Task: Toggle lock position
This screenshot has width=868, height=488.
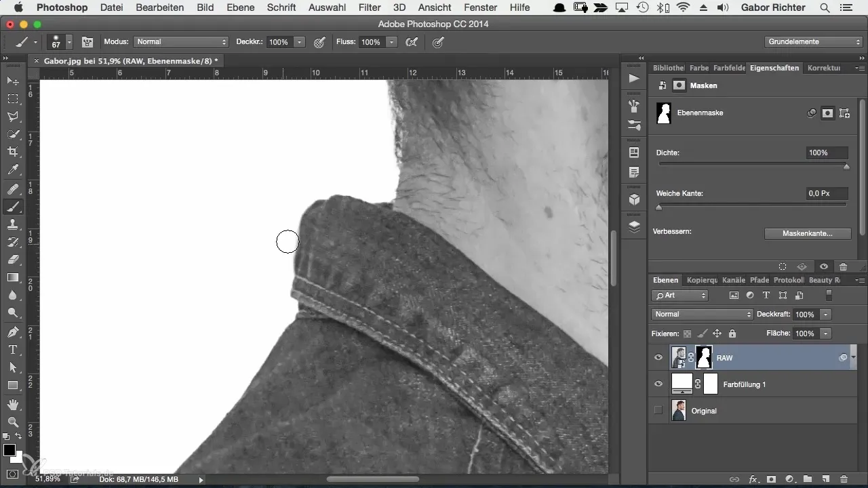Action: (x=717, y=333)
